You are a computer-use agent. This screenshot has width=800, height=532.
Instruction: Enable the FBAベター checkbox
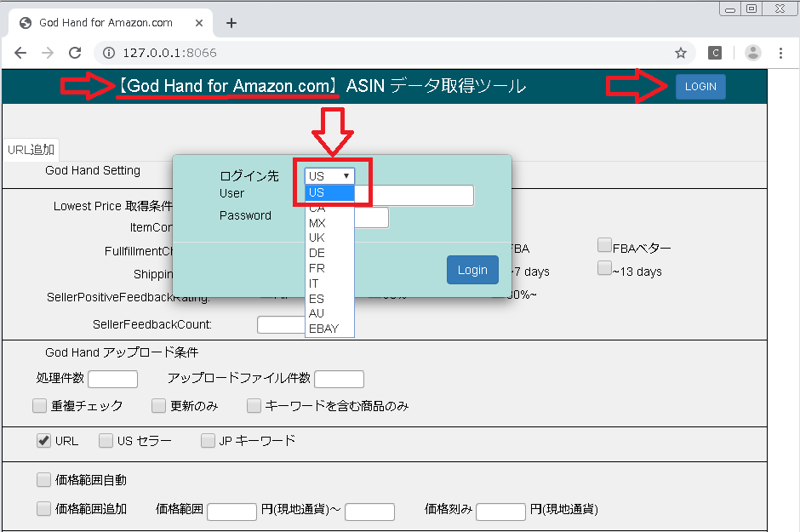click(x=604, y=245)
